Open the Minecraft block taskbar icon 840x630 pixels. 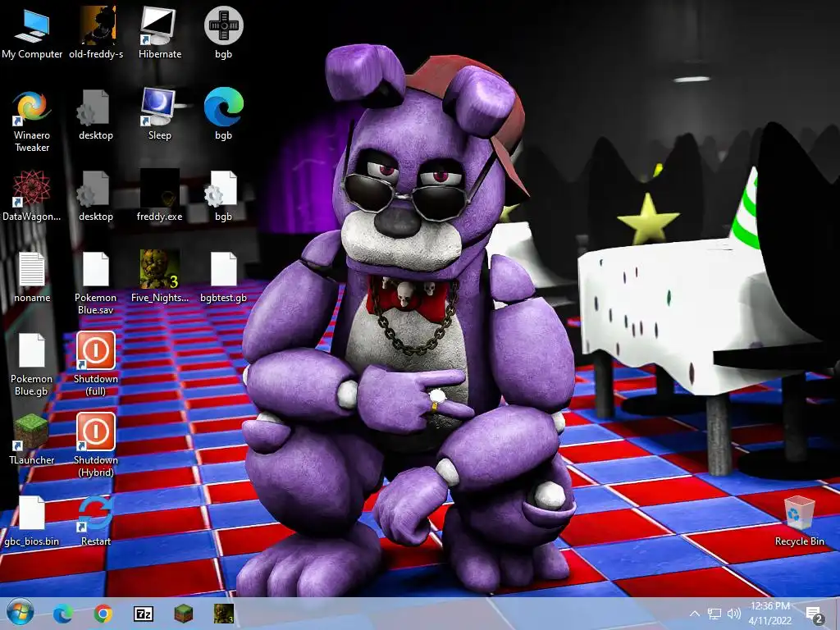coord(184,614)
